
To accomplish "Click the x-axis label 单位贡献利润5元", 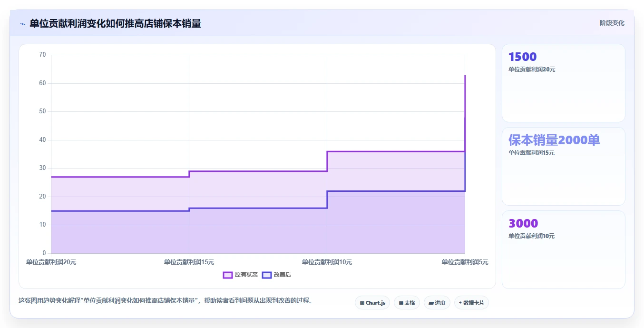I will coord(465,262).
